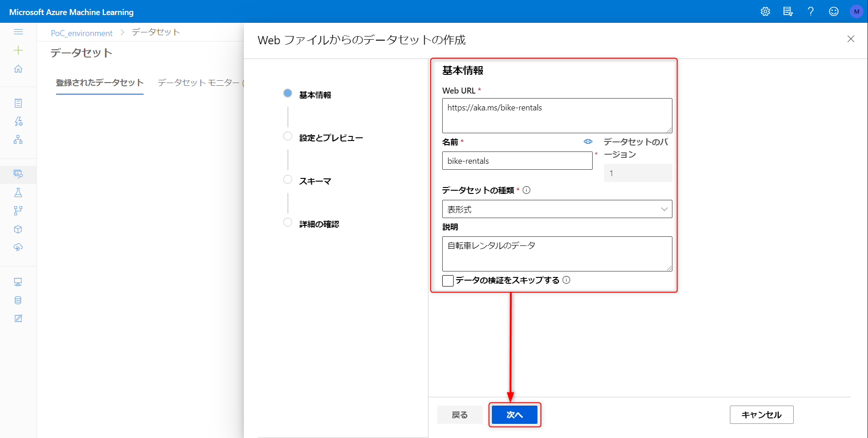Click the 戻る button

click(x=460, y=415)
